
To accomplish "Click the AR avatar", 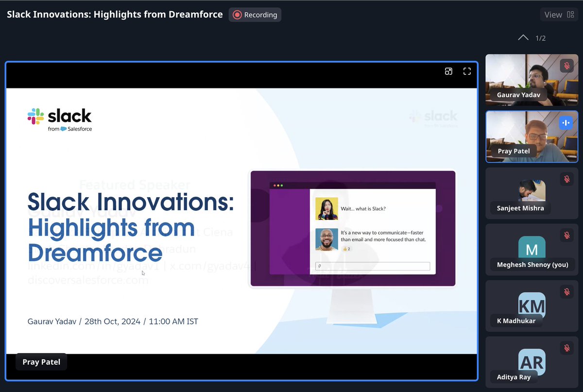I will (x=532, y=361).
